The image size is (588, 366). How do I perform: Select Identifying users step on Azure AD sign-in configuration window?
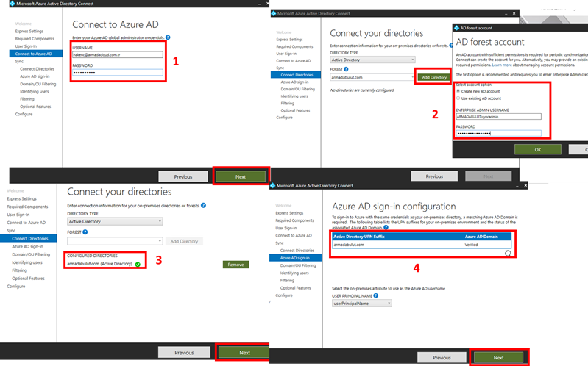pos(294,273)
